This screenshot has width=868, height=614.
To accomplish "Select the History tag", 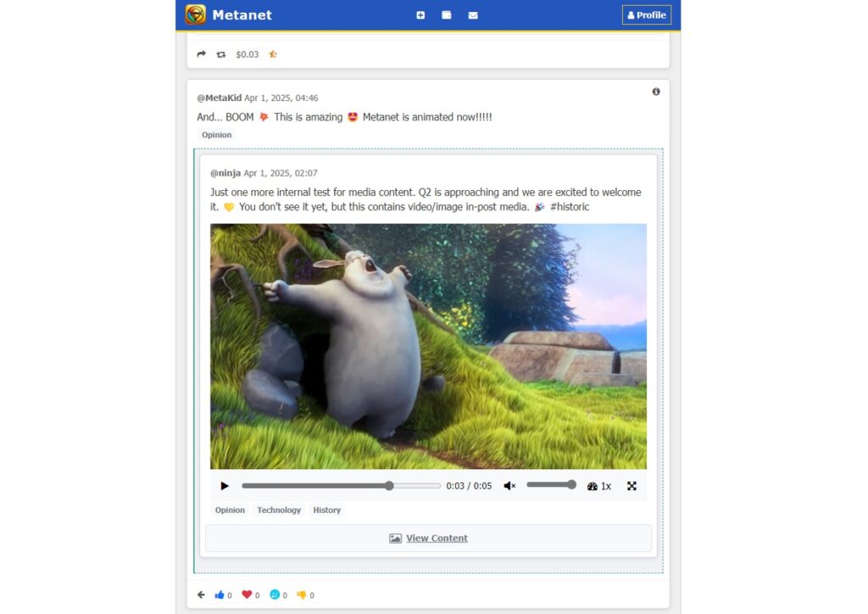I will 326,511.
